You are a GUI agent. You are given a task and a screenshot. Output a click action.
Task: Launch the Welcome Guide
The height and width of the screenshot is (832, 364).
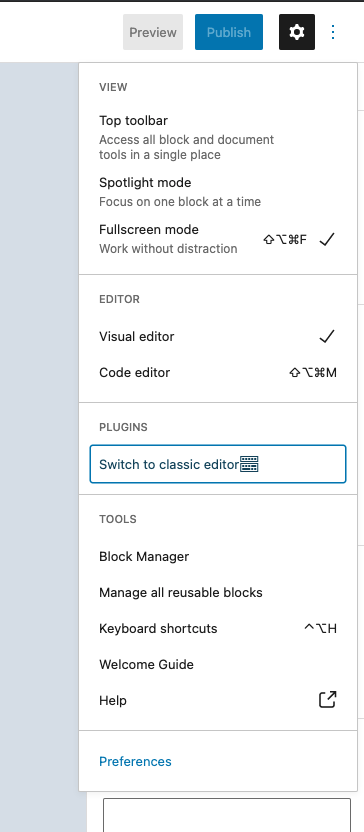(218, 665)
